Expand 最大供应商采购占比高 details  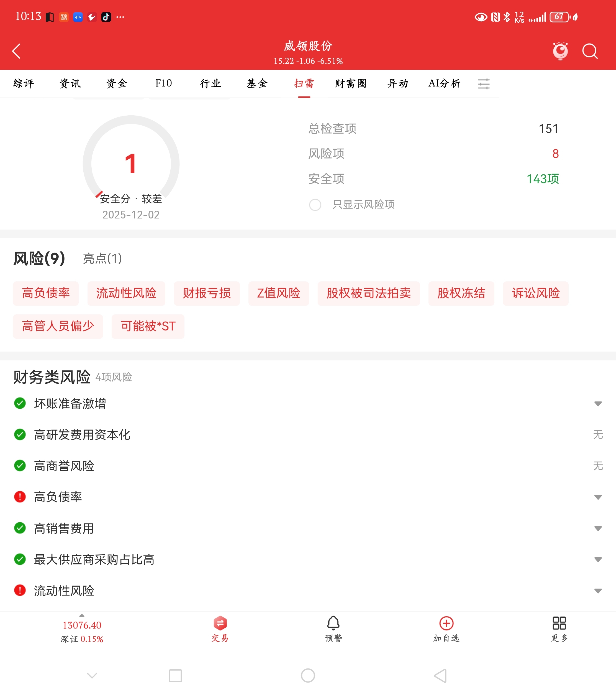tap(598, 559)
